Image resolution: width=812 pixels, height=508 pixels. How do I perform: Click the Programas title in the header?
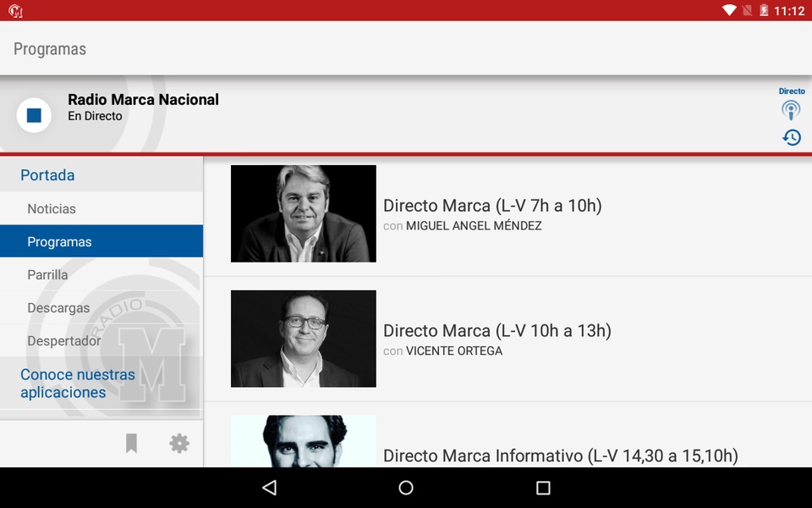[x=50, y=49]
